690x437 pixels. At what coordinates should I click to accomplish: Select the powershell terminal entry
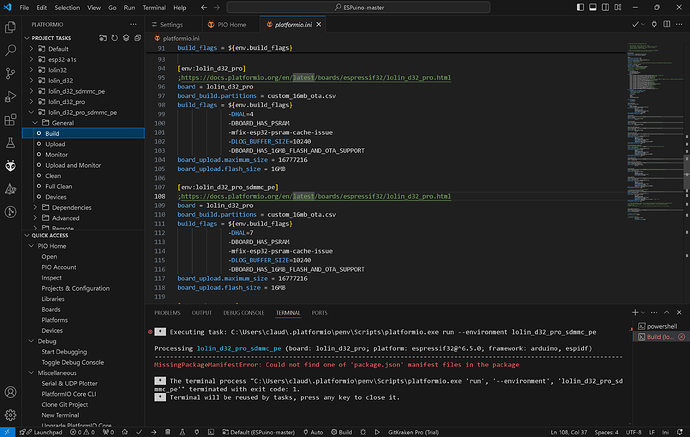(660, 326)
